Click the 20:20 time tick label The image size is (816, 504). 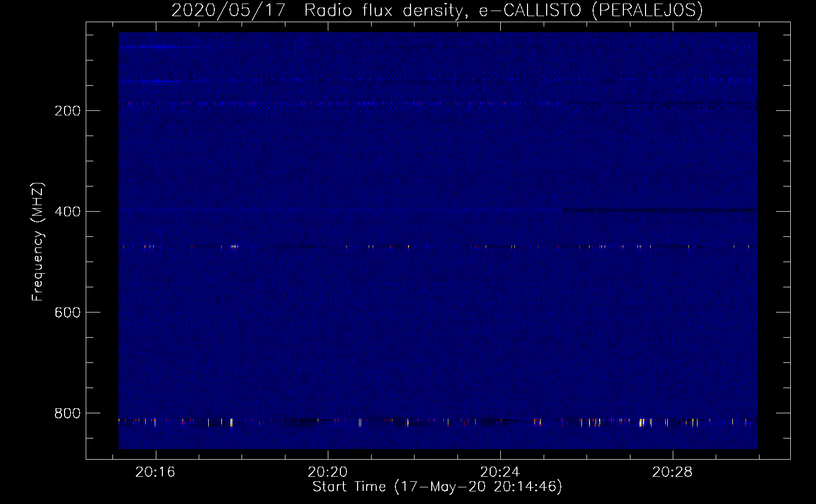point(328,472)
